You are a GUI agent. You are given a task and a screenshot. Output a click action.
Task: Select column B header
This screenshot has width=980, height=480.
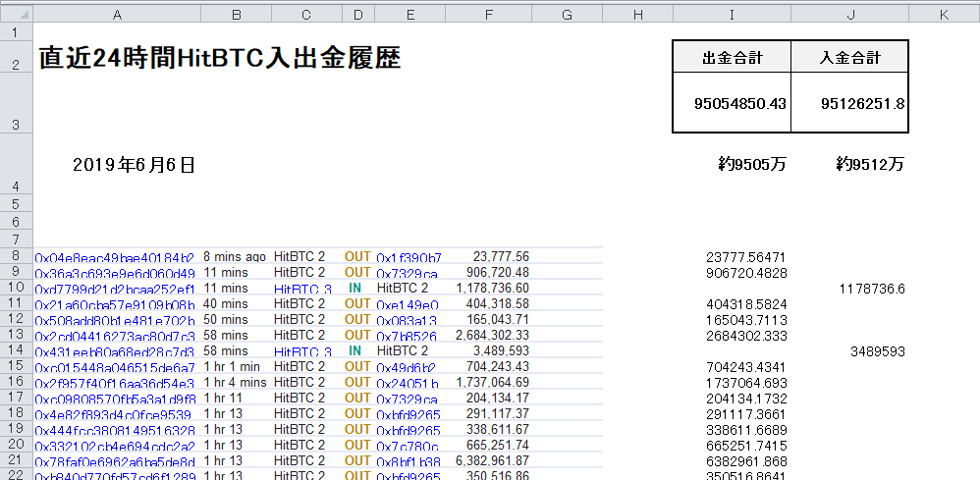(237, 15)
